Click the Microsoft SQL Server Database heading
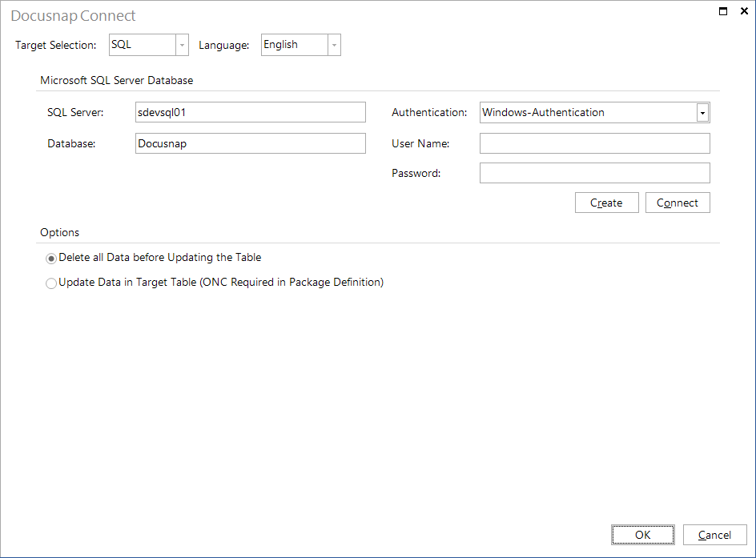Screen dimensions: 756x558 117,81
